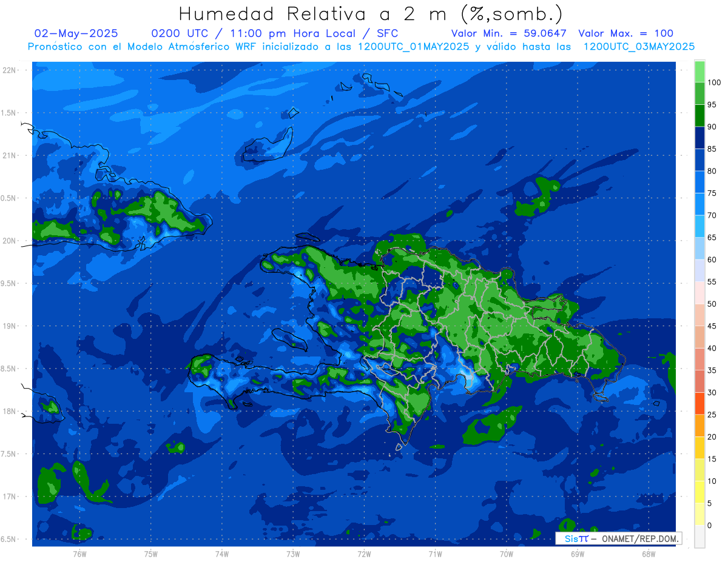Viewport: 728px width, 562px height.
Task: Click the "SisTT - ONAMET/REP.DOM." credit box
Action: (618, 538)
